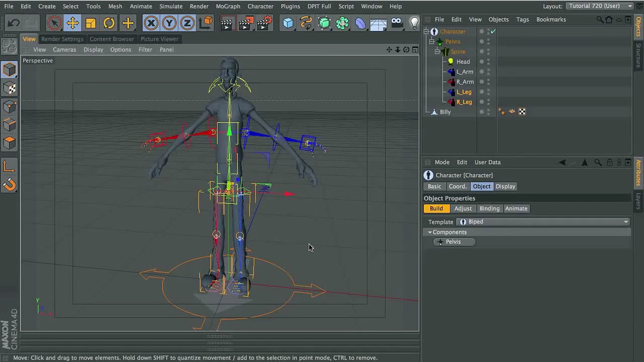Toggle Z axis lock
Screen dimensions: 644x362
187,23
